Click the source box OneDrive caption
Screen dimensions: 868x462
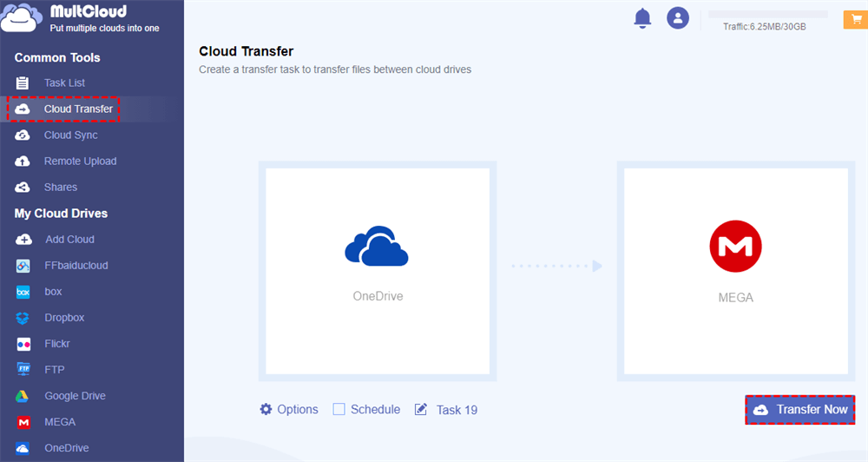(x=378, y=296)
